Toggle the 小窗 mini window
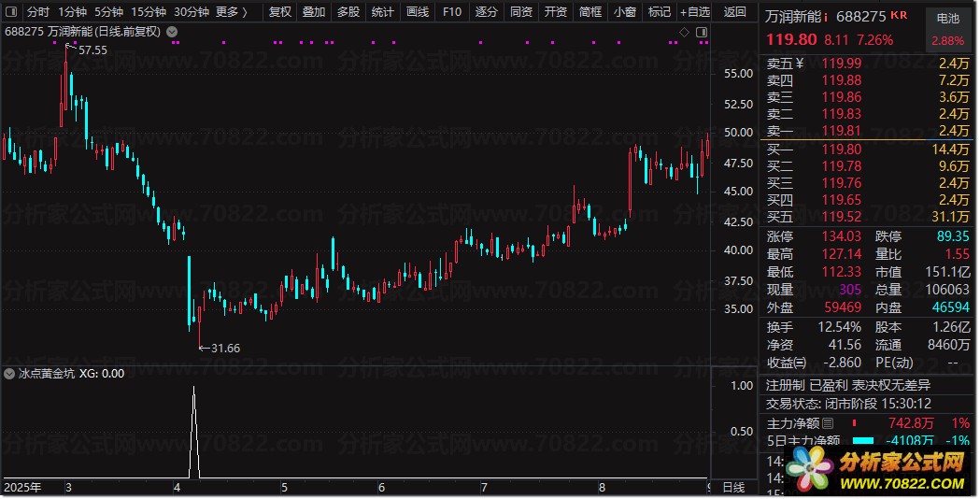Viewport: 980px width, 499px height. click(624, 12)
